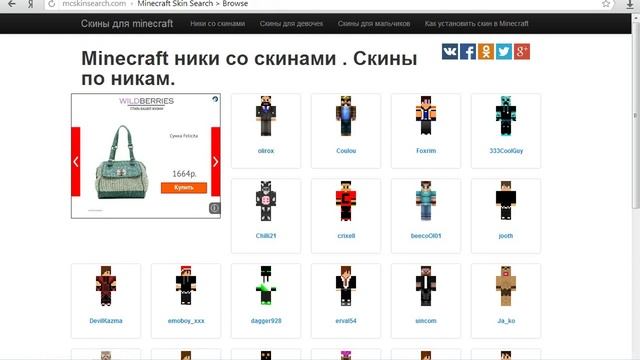The width and height of the screenshot is (640, 360).
Task: Open the Foxrim nickname link
Action: [x=426, y=151]
